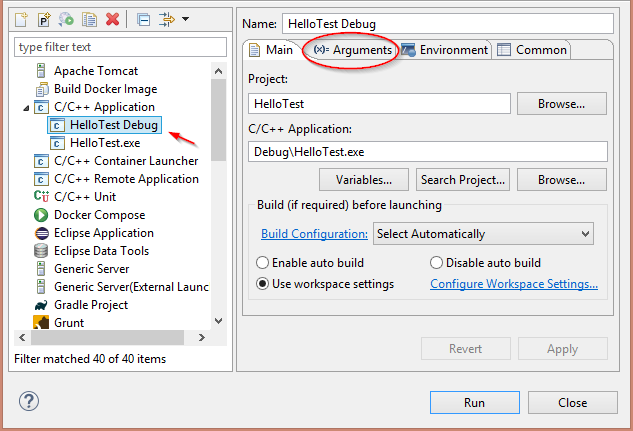The width and height of the screenshot is (633, 431).
Task: Open the Build Configuration dropdown
Action: pyautogui.click(x=484, y=234)
